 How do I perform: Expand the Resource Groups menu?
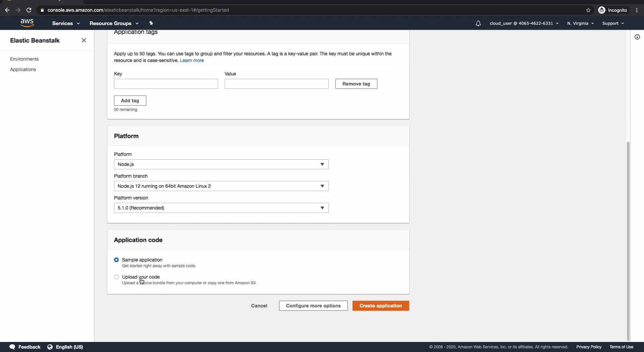[x=114, y=23]
